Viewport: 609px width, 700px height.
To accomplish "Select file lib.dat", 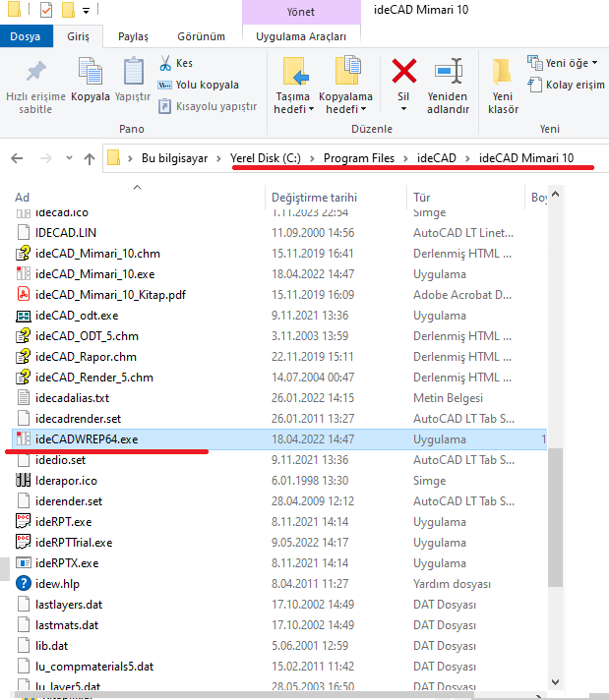I will pyautogui.click(x=51, y=646).
